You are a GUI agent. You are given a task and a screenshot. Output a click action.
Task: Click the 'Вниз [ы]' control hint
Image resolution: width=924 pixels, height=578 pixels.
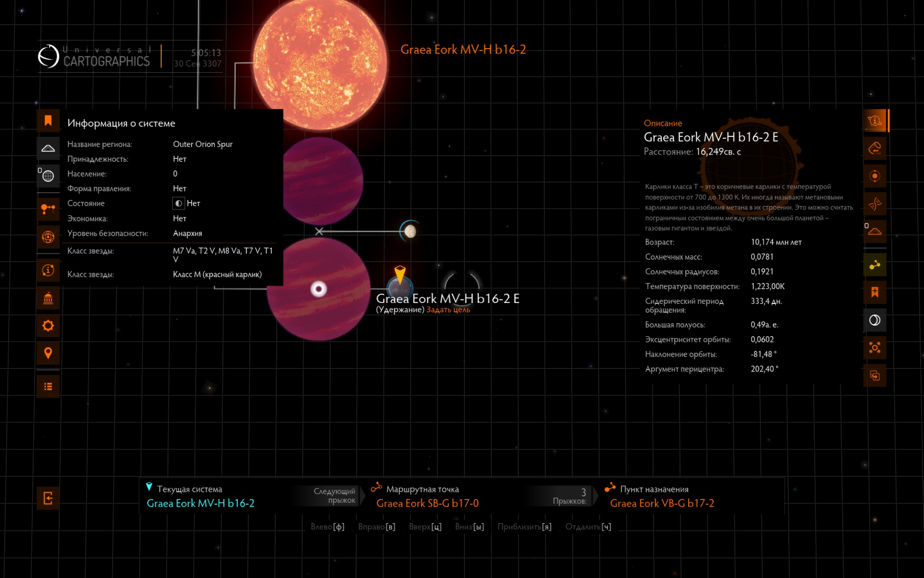click(469, 527)
